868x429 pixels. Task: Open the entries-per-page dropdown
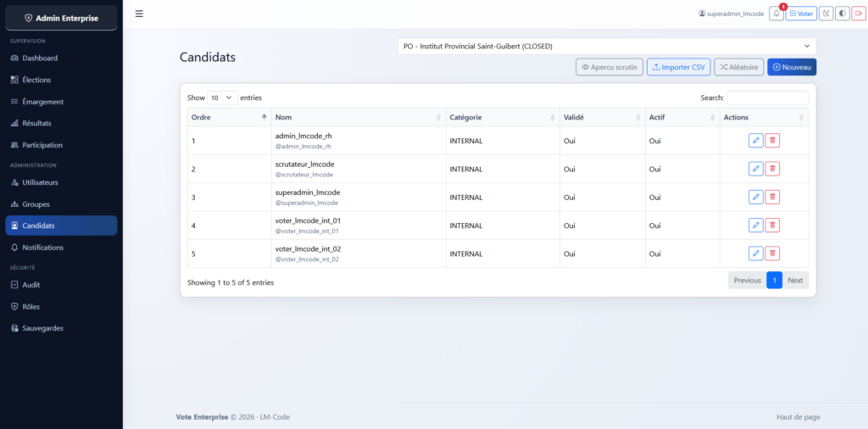pos(222,98)
